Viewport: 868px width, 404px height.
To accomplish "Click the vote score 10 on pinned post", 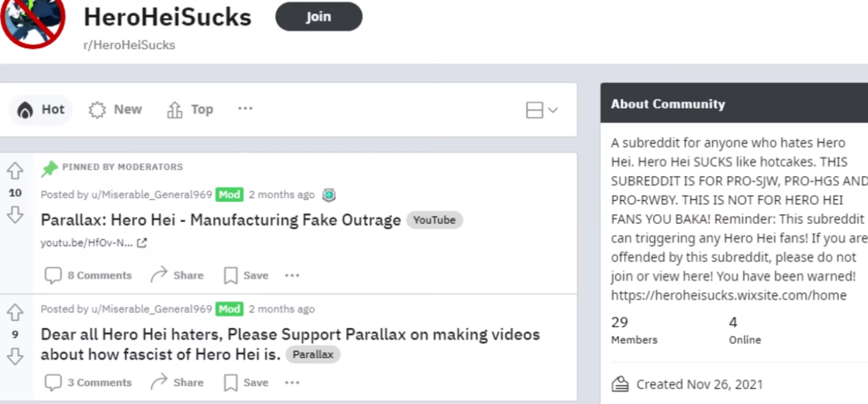I will pos(15,193).
